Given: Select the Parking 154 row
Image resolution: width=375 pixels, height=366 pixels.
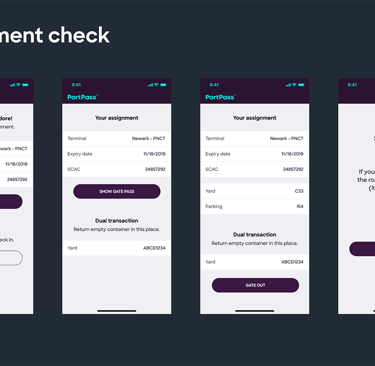Looking at the screenshot, I should tap(255, 206).
